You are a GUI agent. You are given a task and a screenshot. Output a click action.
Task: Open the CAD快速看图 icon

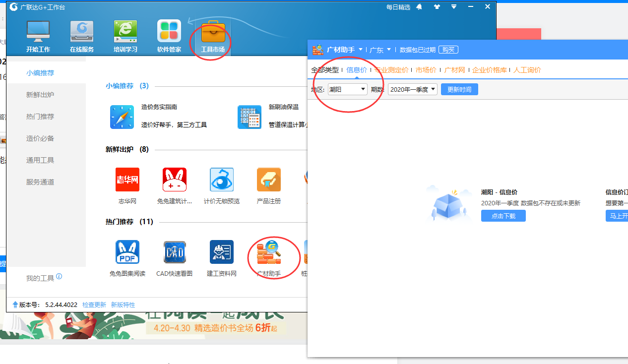175,252
